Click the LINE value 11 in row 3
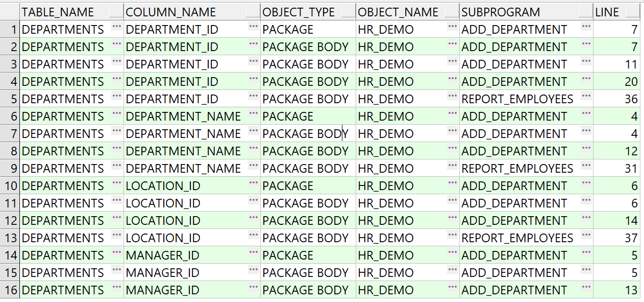644x302 pixels. (x=631, y=64)
